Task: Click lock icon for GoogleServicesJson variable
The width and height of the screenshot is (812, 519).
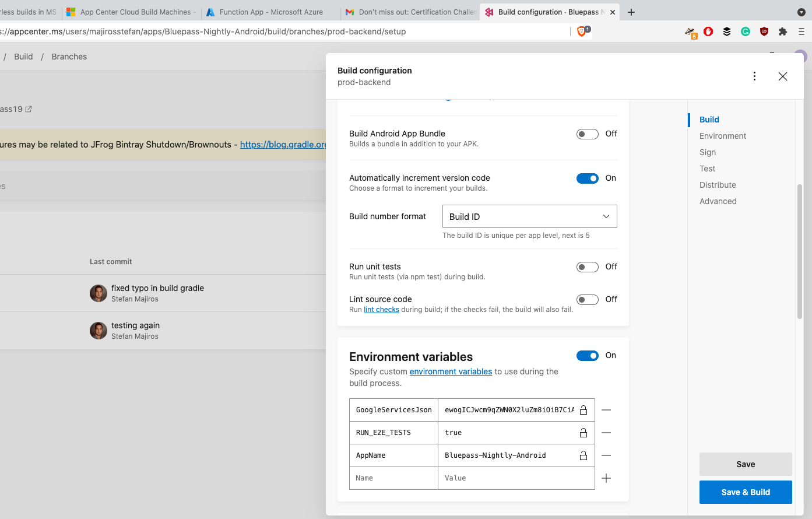Action: [583, 410]
